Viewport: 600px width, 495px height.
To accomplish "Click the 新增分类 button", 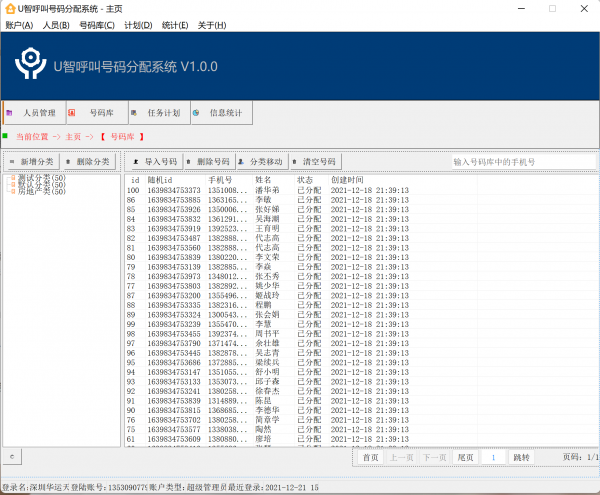I will pyautogui.click(x=32, y=161).
